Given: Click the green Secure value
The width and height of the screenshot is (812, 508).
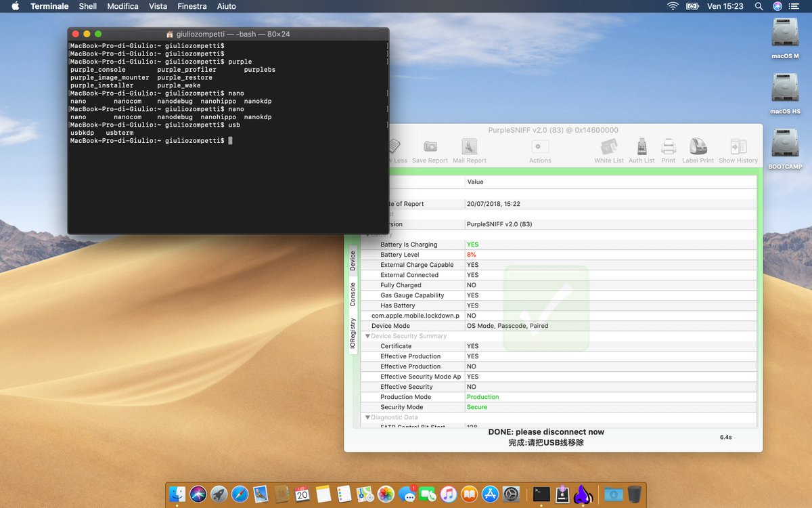Looking at the screenshot, I should [477, 407].
